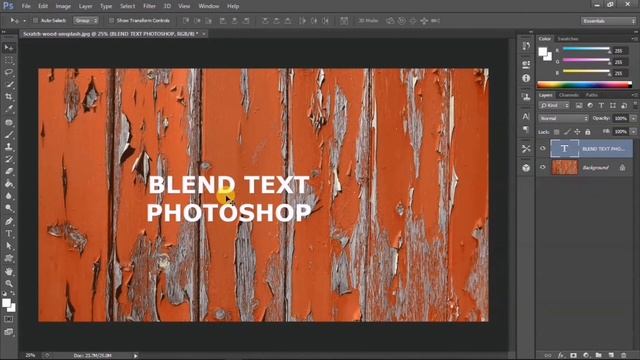Open the Filter menu
This screenshot has height=360, width=640.
(149, 6)
